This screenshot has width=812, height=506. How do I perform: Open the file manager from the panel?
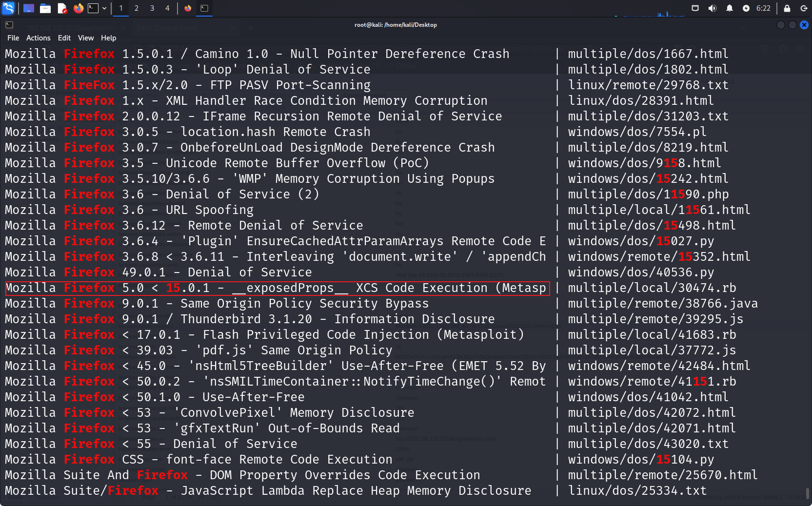(x=45, y=8)
